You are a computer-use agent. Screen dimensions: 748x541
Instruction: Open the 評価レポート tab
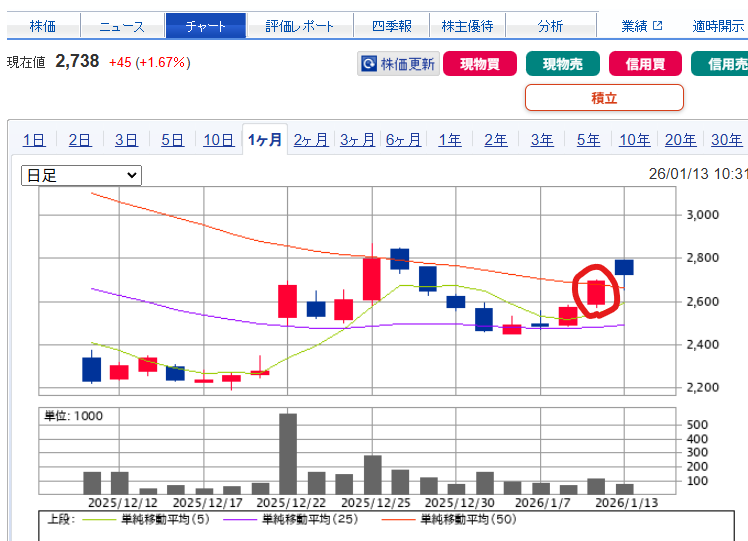tap(301, 26)
